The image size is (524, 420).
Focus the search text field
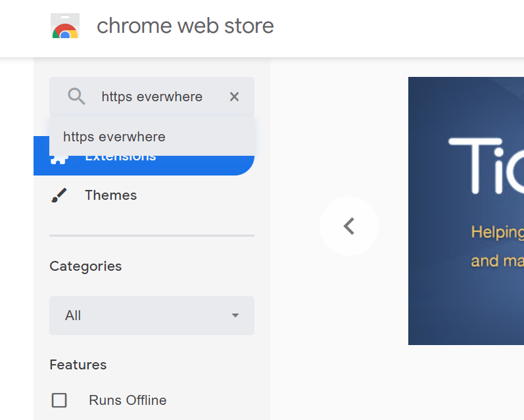[x=152, y=97]
